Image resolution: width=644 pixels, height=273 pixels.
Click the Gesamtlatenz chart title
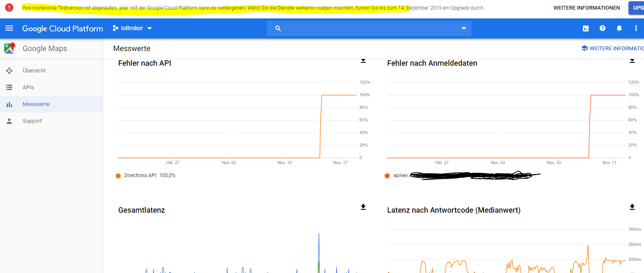[x=142, y=210]
